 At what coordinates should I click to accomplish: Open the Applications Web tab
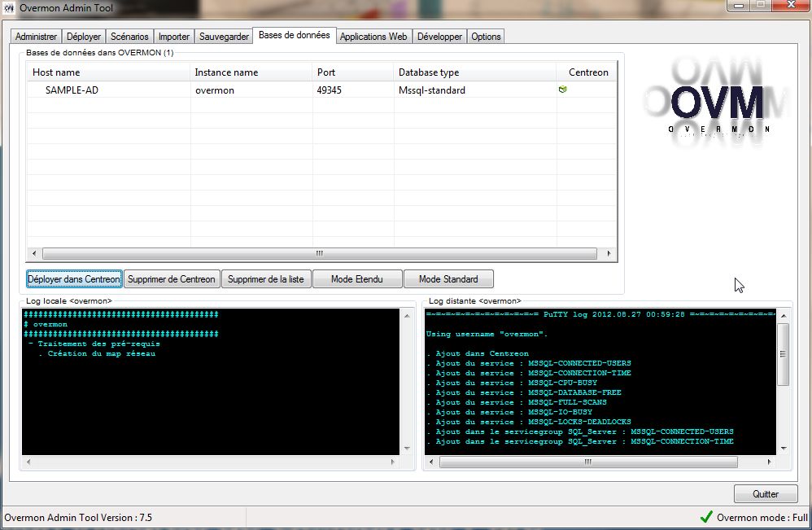coord(373,37)
